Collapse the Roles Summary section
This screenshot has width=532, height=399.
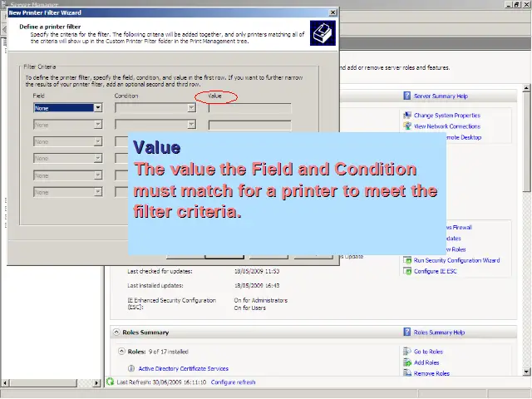[116, 332]
